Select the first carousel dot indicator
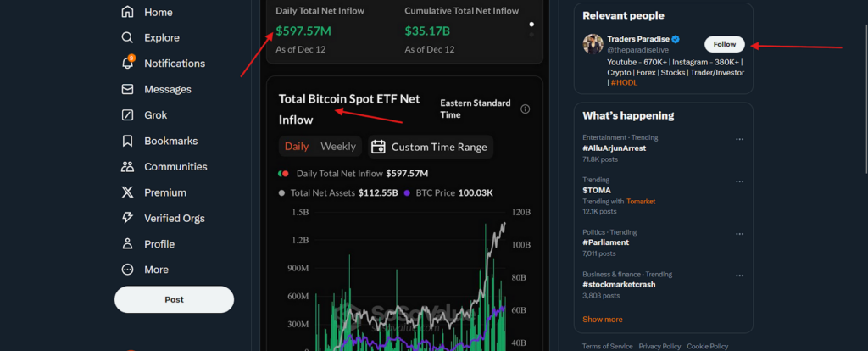This screenshot has height=351, width=868. pyautogui.click(x=531, y=25)
